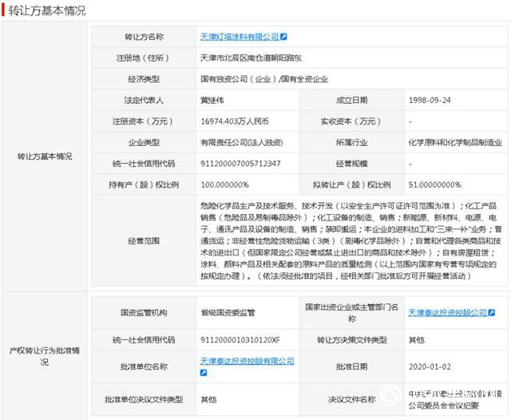
Task: Open the 天津泰达投资控股有限公司 approval unit link
Action: point(247,361)
